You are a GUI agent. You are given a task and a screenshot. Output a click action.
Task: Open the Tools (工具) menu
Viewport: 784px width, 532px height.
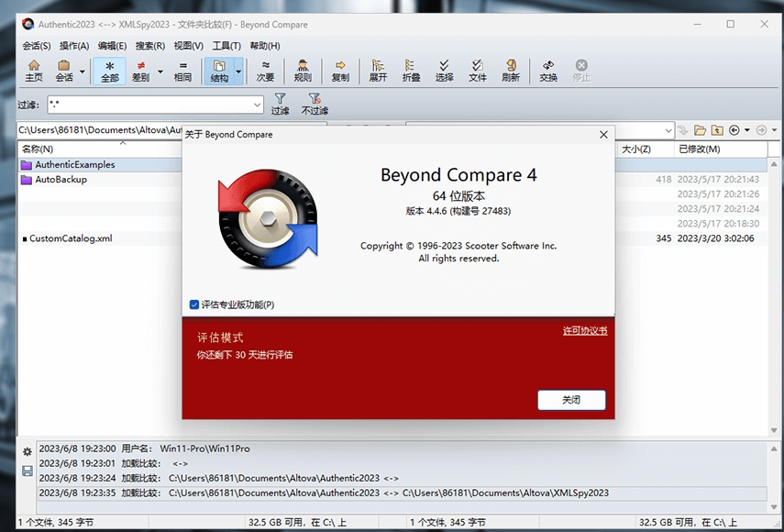point(226,46)
